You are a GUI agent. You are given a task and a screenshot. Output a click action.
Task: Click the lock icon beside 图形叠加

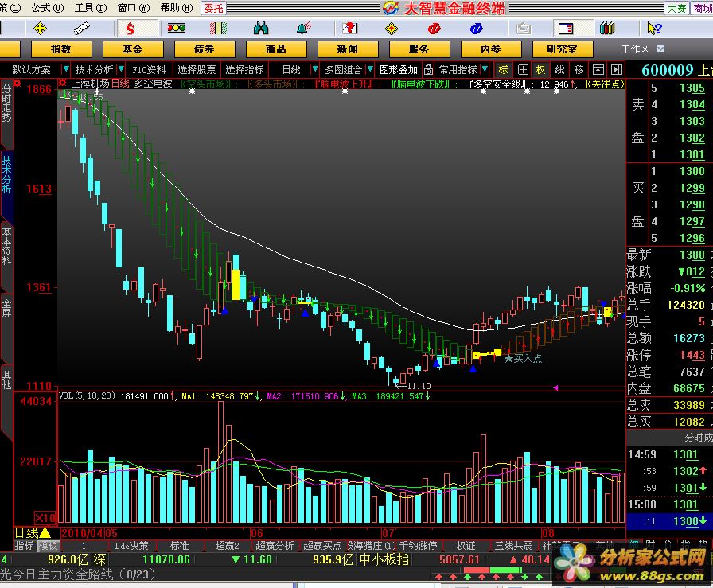pyautogui.click(x=428, y=69)
